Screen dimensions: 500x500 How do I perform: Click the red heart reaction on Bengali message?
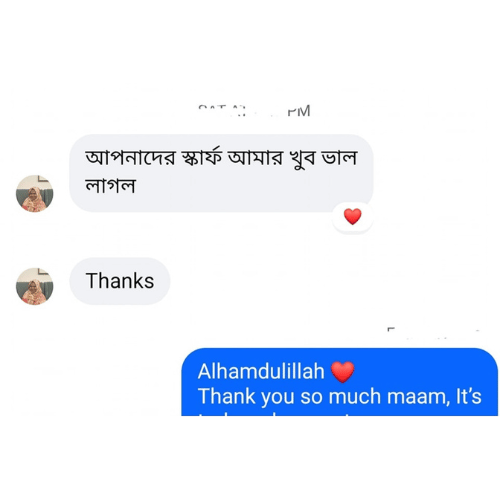tap(352, 217)
